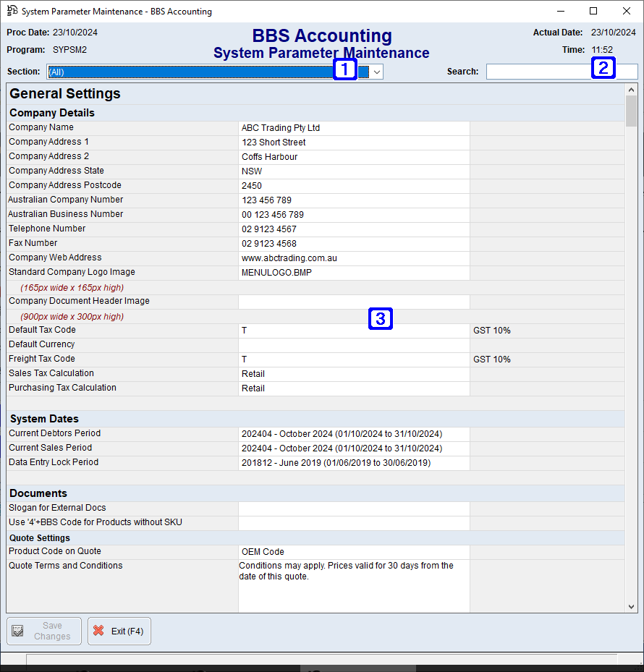Select the Company Address Postcode field
644x672 pixels.
point(353,186)
